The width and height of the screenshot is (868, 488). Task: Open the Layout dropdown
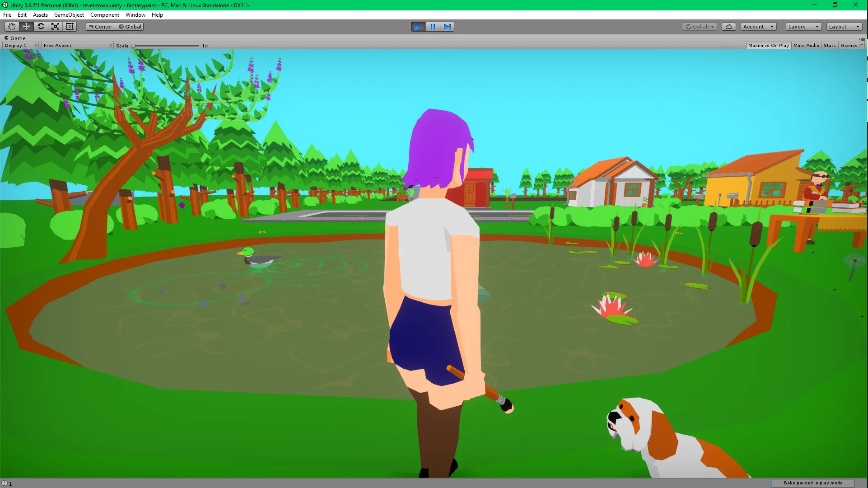click(844, 27)
